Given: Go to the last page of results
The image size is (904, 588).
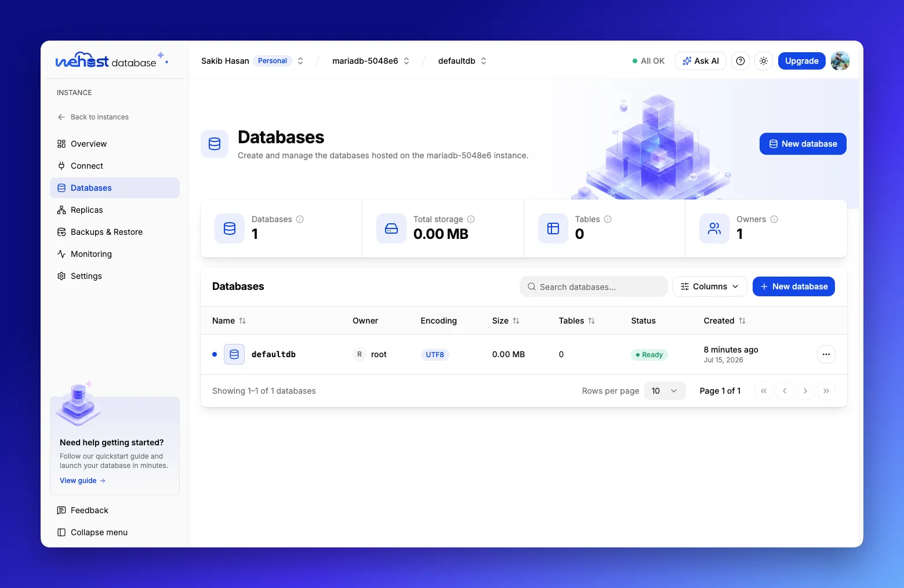Looking at the screenshot, I should pos(826,391).
